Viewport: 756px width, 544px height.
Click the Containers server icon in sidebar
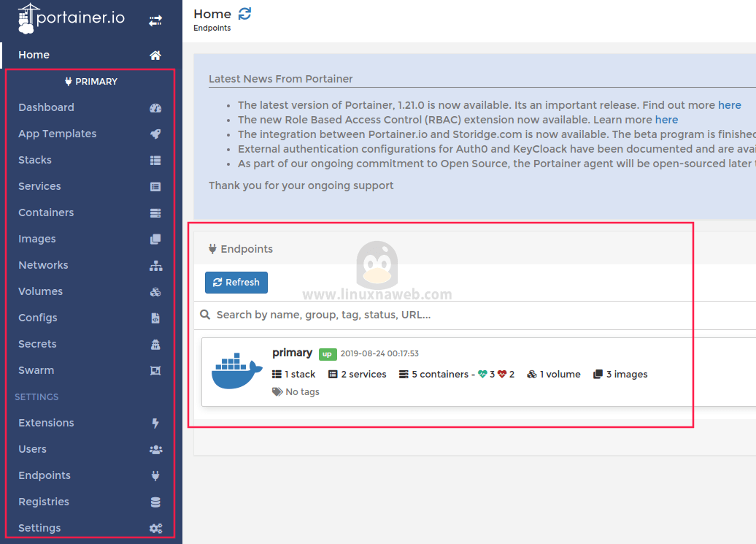pyautogui.click(x=155, y=212)
